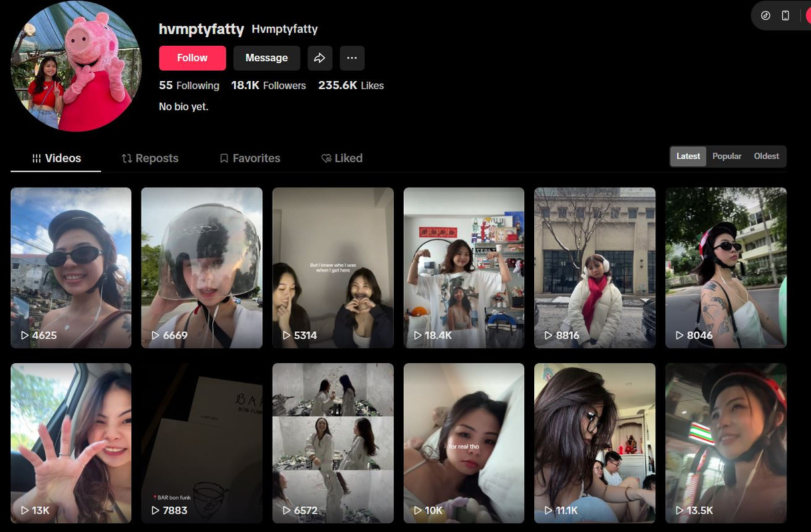Click the play icon on the 4625 video
This screenshot has height=532, width=811.
(x=25, y=336)
